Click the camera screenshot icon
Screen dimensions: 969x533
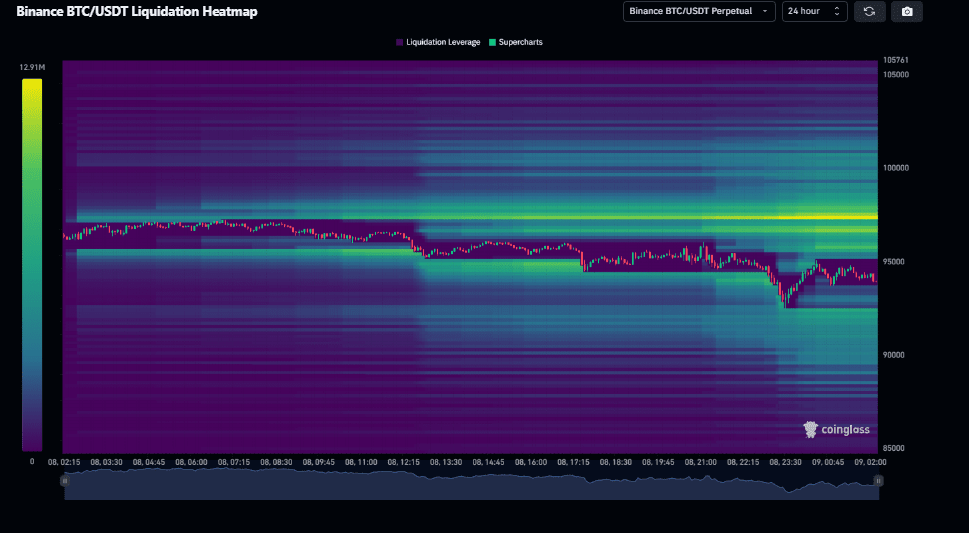tap(907, 12)
